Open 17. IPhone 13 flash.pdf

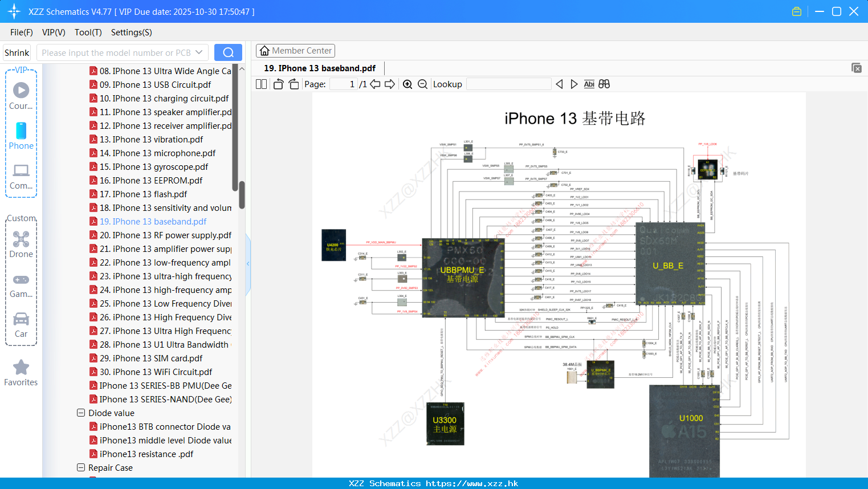138,194
